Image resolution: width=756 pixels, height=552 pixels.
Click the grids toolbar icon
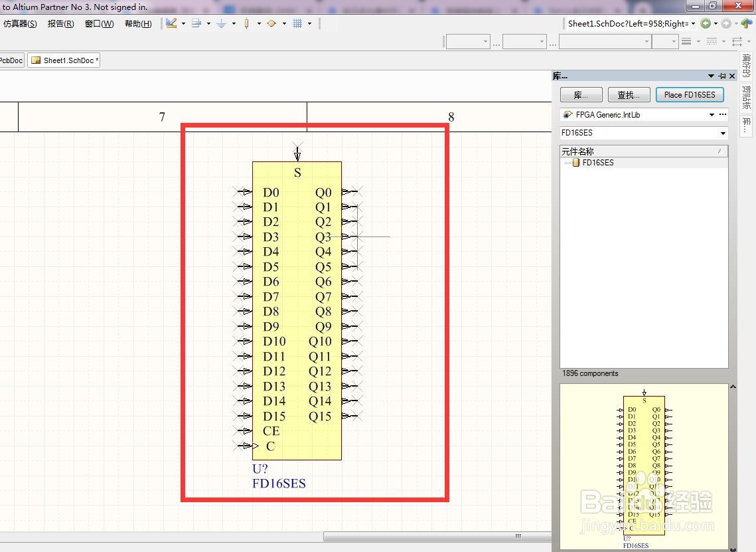point(297,23)
